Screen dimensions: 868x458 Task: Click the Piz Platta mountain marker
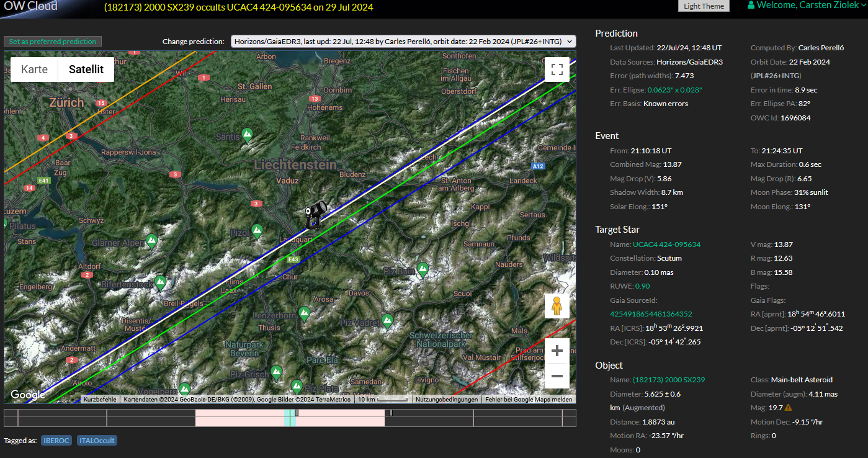[297, 387]
